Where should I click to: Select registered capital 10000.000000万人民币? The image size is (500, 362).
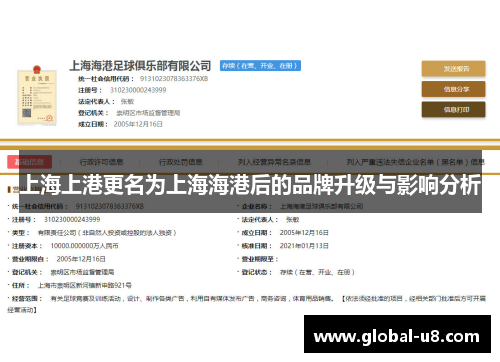pyautogui.click(x=84, y=246)
